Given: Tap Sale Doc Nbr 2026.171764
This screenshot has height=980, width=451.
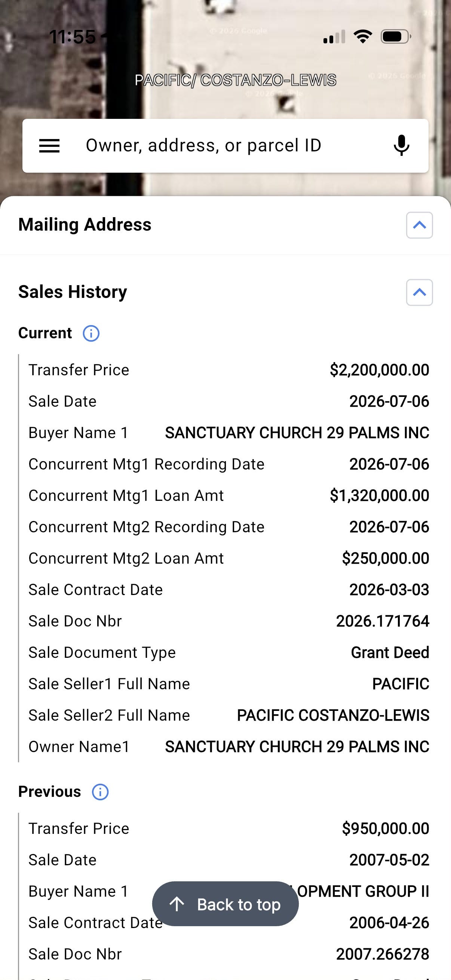Looking at the screenshot, I should [x=383, y=621].
